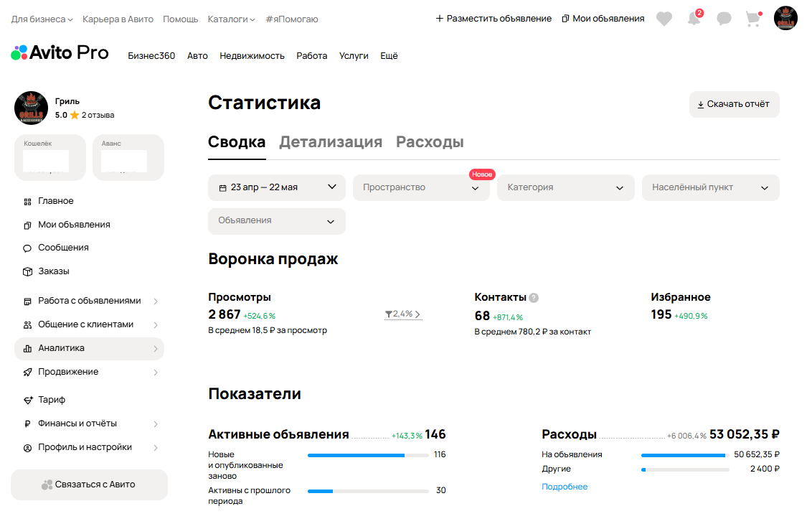Open Бизнес360 in main navigation
Image resolution: width=812 pixels, height=529 pixels.
click(x=151, y=56)
